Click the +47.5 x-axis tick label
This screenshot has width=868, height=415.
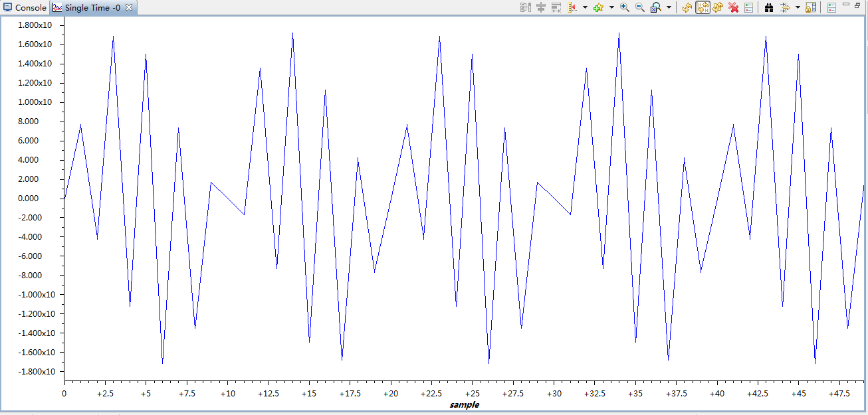pos(839,393)
